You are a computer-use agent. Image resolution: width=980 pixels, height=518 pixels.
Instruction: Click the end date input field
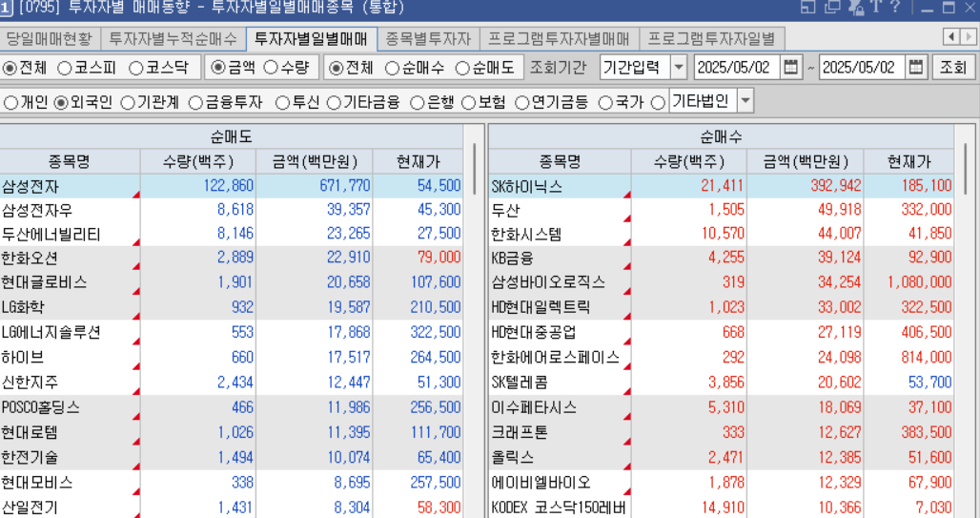pyautogui.click(x=862, y=68)
